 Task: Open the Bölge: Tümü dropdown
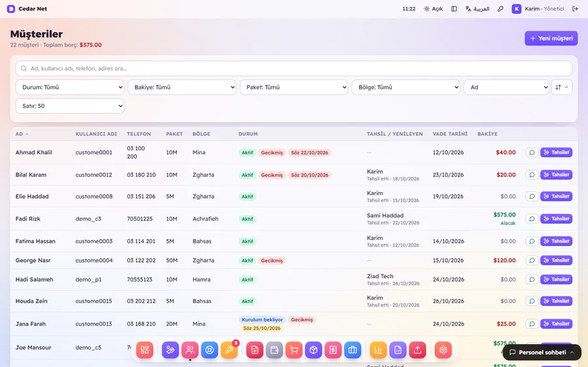click(x=406, y=88)
